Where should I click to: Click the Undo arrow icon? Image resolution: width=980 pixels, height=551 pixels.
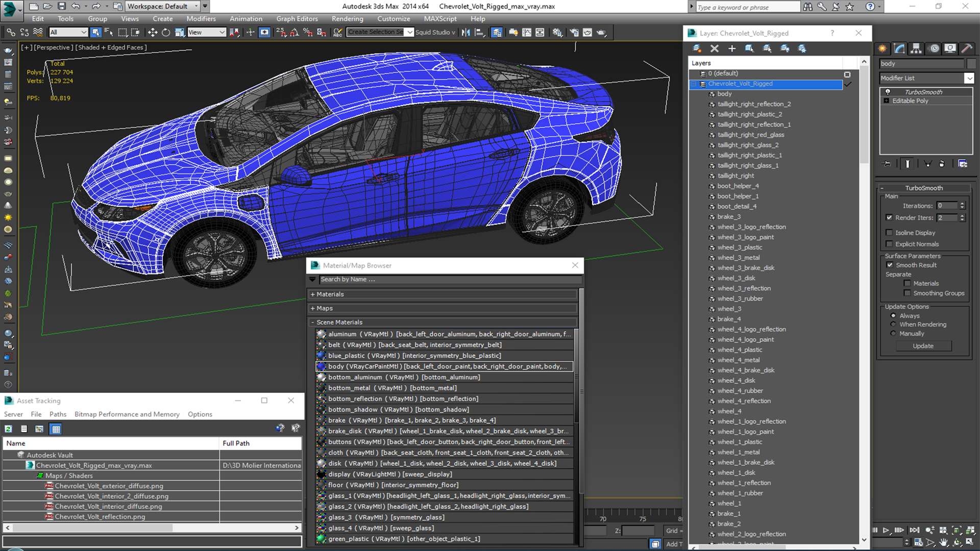tap(76, 6)
